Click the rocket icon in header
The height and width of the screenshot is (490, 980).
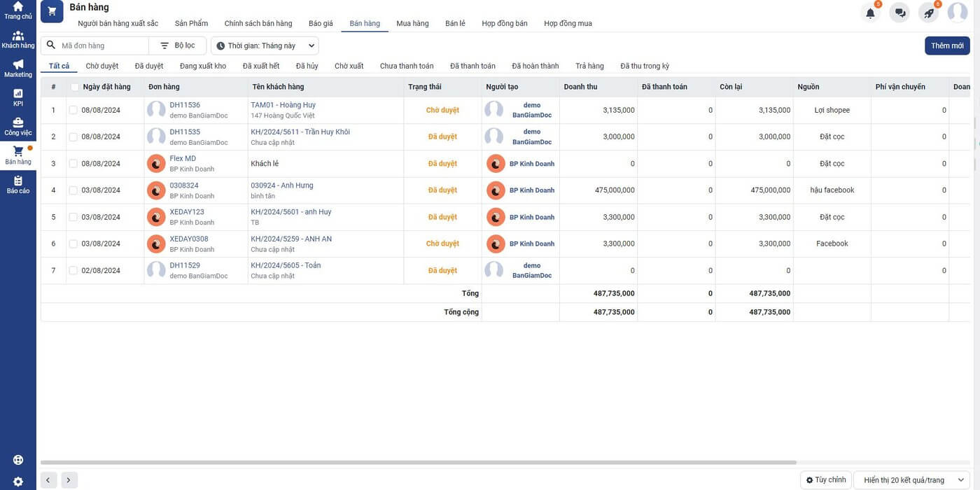click(929, 13)
